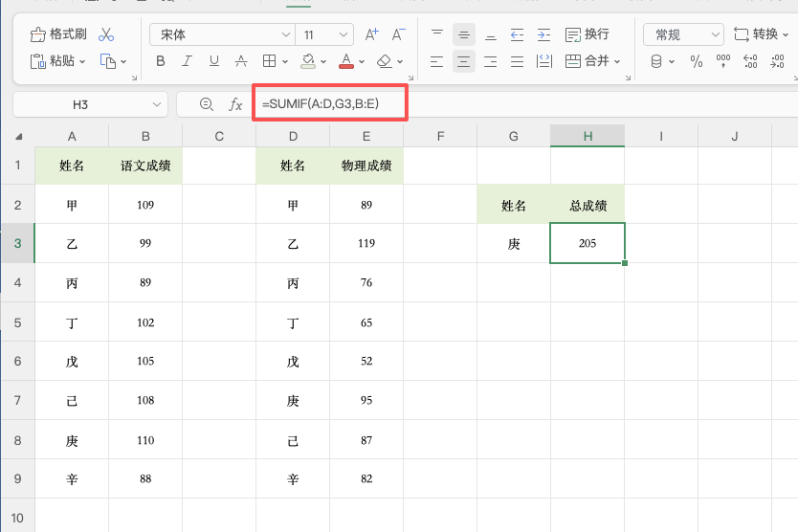Click the Clear eraser icon
Screen dimensions: 798x532
385,61
